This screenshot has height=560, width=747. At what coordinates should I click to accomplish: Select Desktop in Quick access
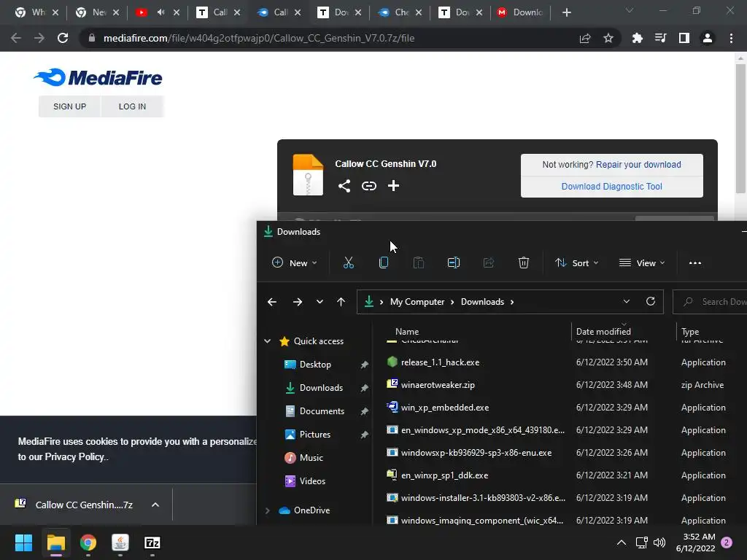pos(315,365)
